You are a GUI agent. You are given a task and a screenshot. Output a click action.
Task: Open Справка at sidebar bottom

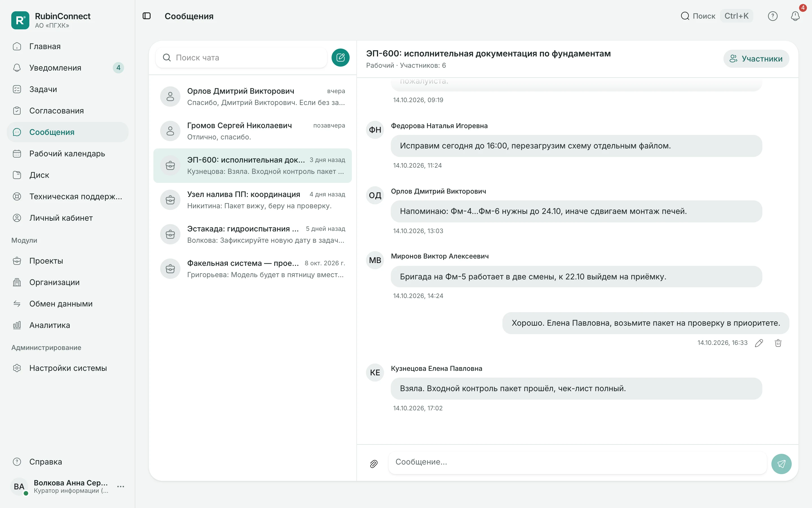(x=67, y=462)
